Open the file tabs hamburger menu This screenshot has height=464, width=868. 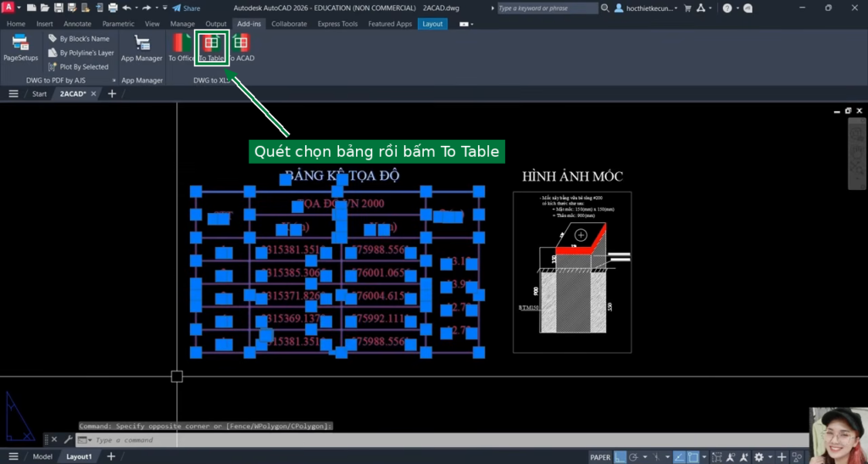[x=14, y=93]
